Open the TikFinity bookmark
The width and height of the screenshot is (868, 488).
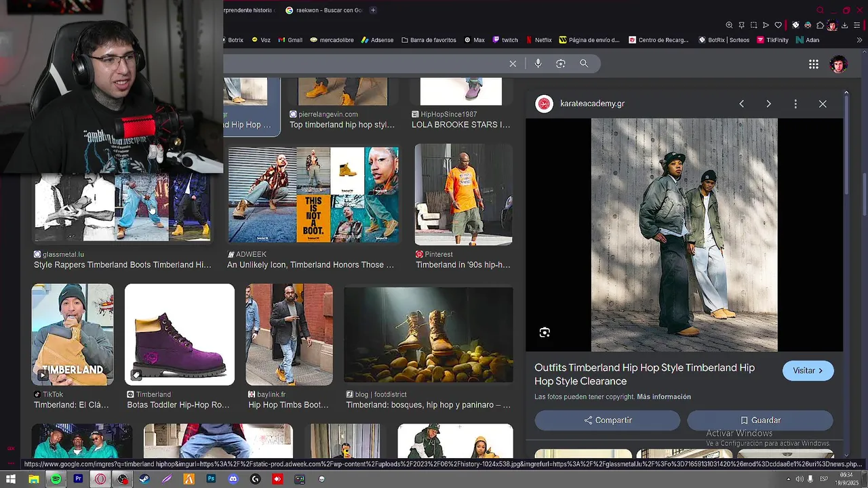[772, 40]
